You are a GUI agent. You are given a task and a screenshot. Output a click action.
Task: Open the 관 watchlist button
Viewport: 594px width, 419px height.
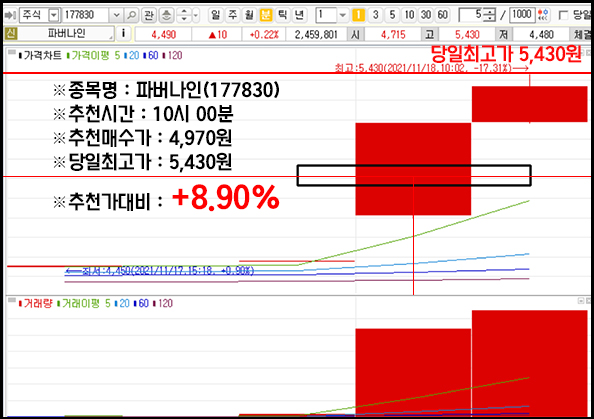coord(149,15)
